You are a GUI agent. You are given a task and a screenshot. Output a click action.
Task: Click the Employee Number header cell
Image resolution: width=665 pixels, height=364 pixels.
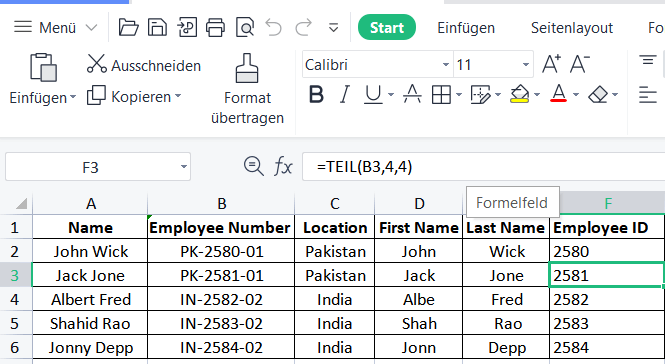tap(221, 228)
